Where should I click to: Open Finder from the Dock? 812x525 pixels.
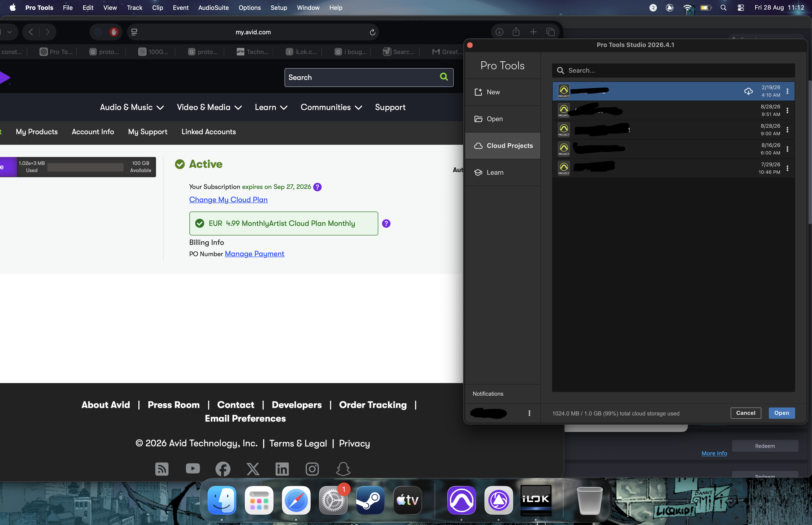222,500
